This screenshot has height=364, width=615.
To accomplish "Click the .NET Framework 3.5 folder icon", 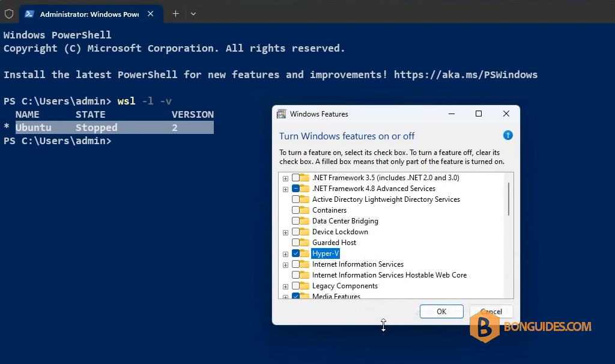I will point(304,177).
